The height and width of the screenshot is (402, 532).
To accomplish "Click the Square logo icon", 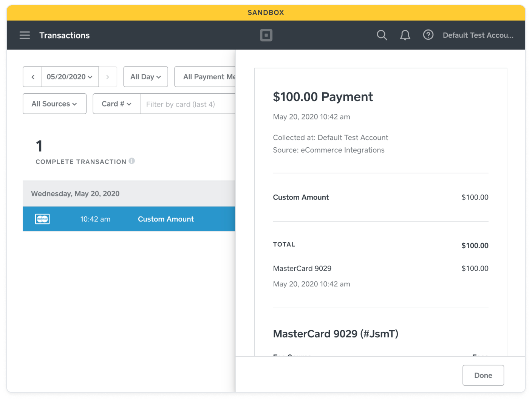I will [266, 35].
